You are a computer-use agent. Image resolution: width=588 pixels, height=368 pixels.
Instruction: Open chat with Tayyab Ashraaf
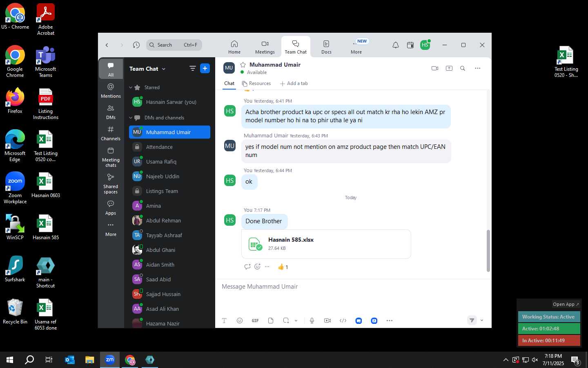click(169, 235)
